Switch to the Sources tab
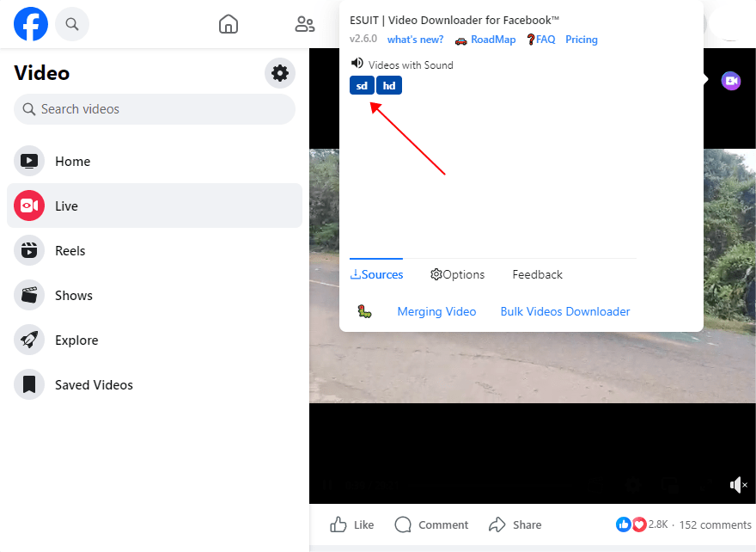Screen dimensions: 756x552 [x=376, y=274]
